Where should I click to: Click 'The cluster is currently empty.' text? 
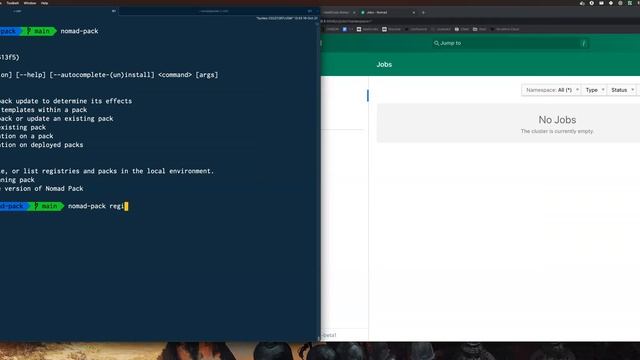click(557, 131)
